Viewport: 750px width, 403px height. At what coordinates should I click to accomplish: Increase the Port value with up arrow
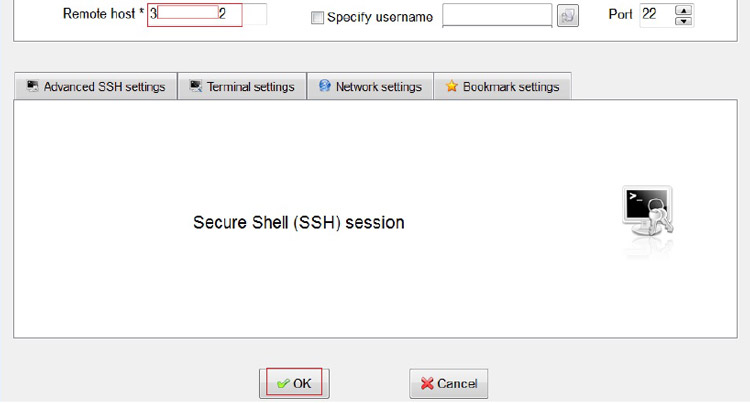pyautogui.click(x=684, y=11)
